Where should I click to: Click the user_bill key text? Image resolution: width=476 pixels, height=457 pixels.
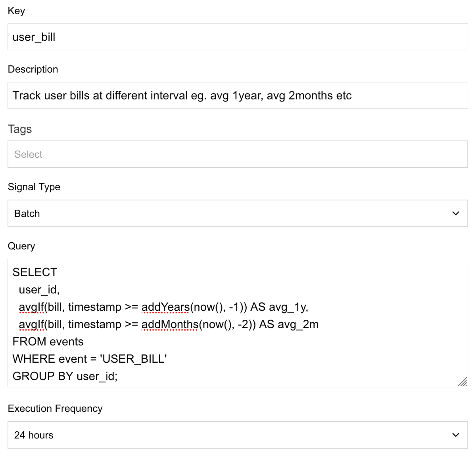point(34,37)
